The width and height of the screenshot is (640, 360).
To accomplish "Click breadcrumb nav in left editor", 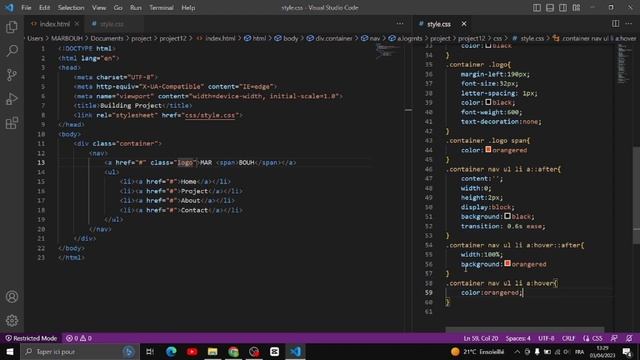I will click(x=371, y=38).
